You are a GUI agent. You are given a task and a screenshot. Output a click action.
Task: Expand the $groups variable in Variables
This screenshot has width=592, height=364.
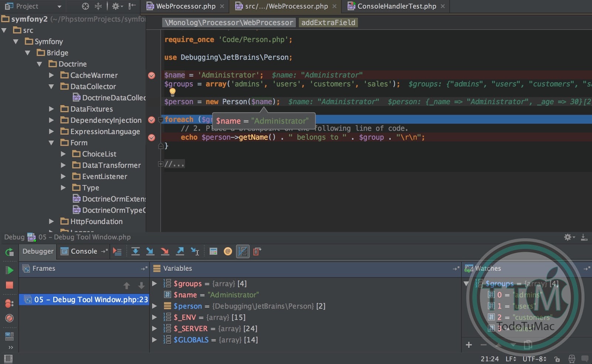[x=155, y=284]
